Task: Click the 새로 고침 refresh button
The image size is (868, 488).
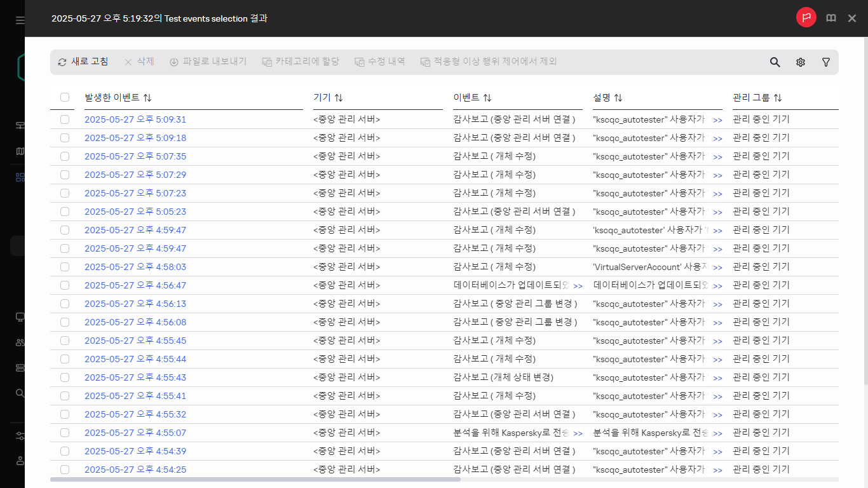Action: [83, 62]
